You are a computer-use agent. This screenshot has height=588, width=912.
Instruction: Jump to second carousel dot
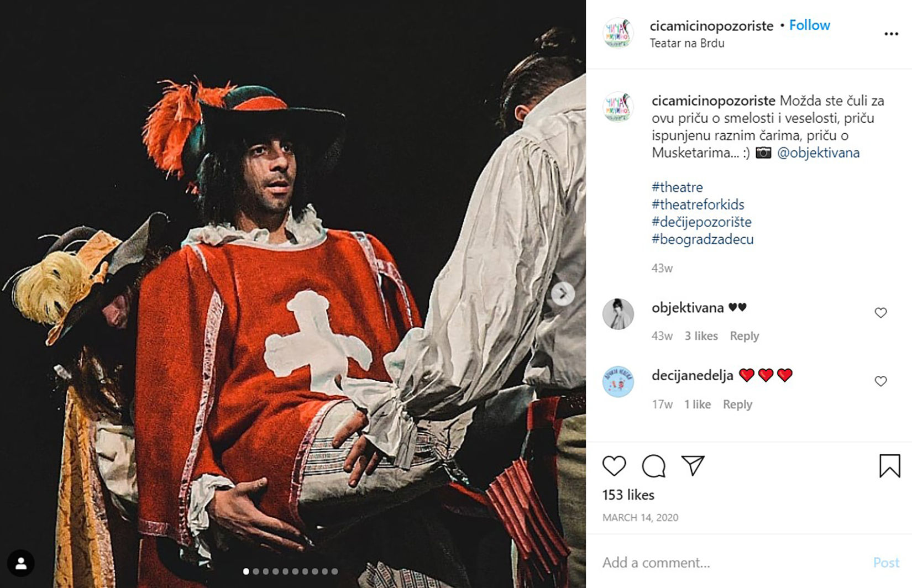[256, 571]
